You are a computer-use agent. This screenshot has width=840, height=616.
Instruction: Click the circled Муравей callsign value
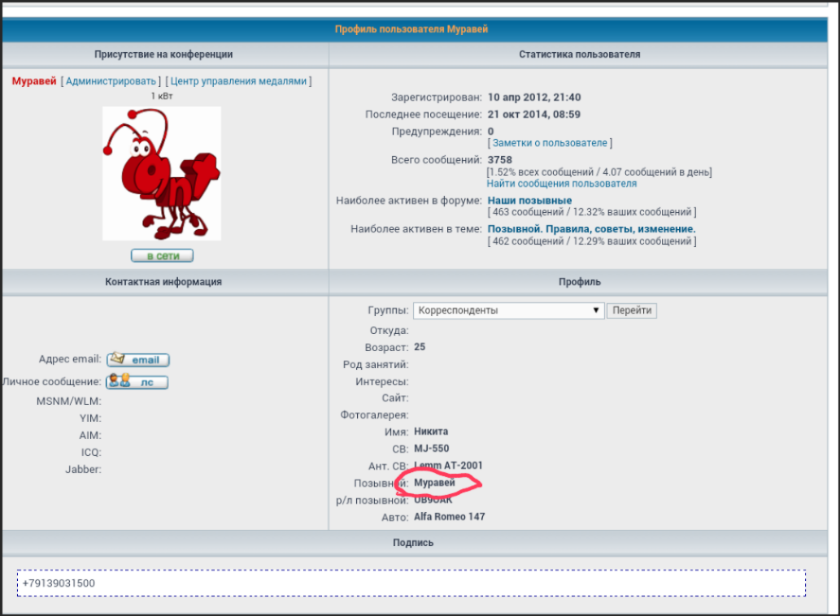pos(435,483)
